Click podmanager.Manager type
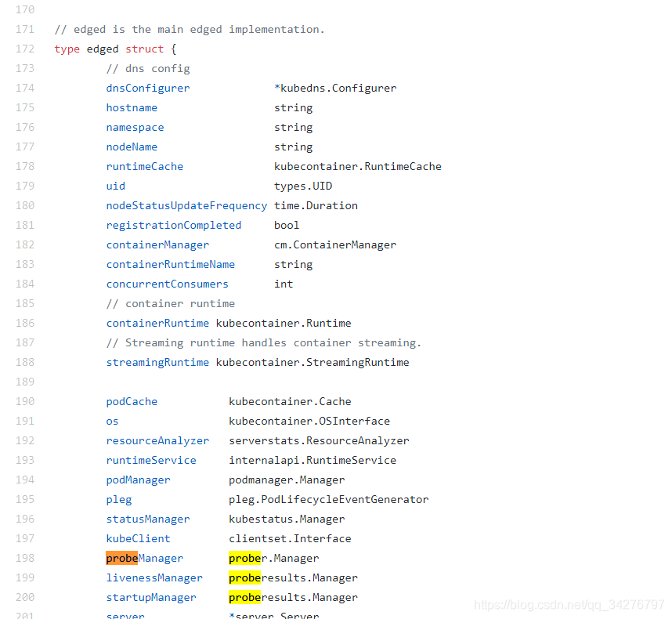The height and width of the screenshot is (619, 672). click(287, 480)
